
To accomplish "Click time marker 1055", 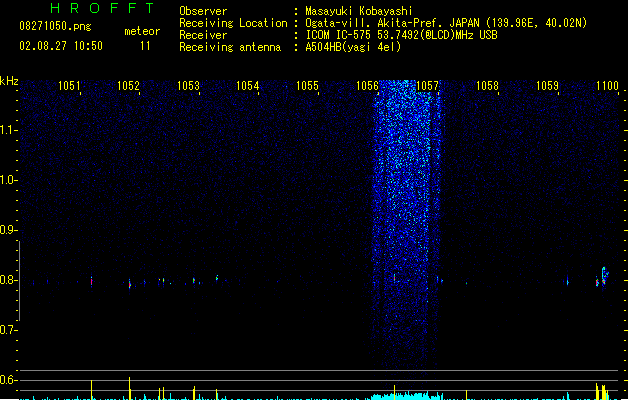I will pyautogui.click(x=307, y=86).
